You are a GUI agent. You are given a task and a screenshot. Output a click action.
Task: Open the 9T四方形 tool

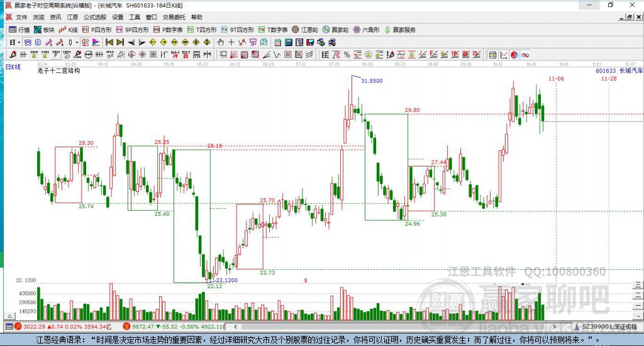click(237, 30)
